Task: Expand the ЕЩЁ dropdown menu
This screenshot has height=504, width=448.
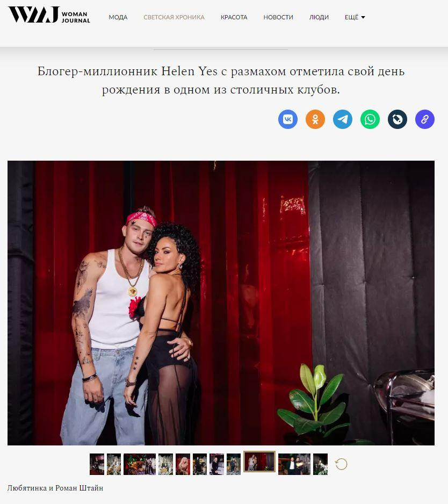Action: [355, 17]
